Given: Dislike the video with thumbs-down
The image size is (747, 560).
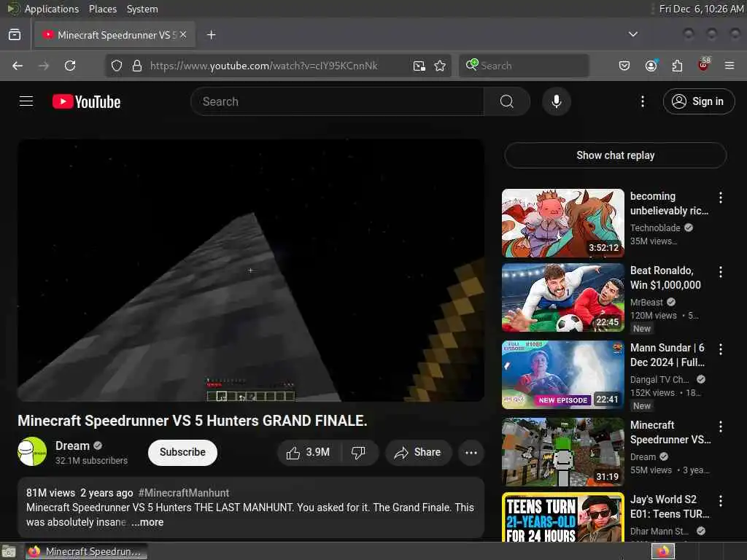Looking at the screenshot, I should (359, 452).
